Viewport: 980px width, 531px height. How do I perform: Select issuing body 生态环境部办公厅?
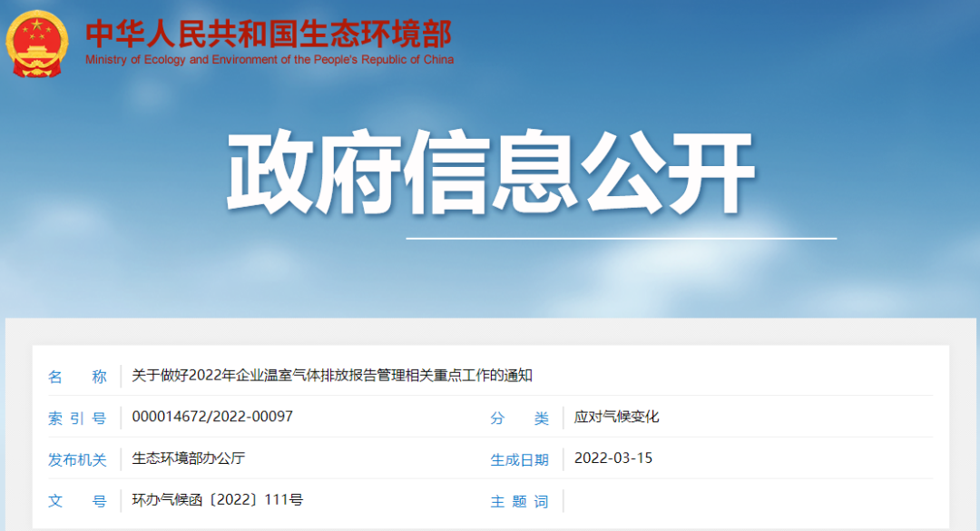pos(188,458)
